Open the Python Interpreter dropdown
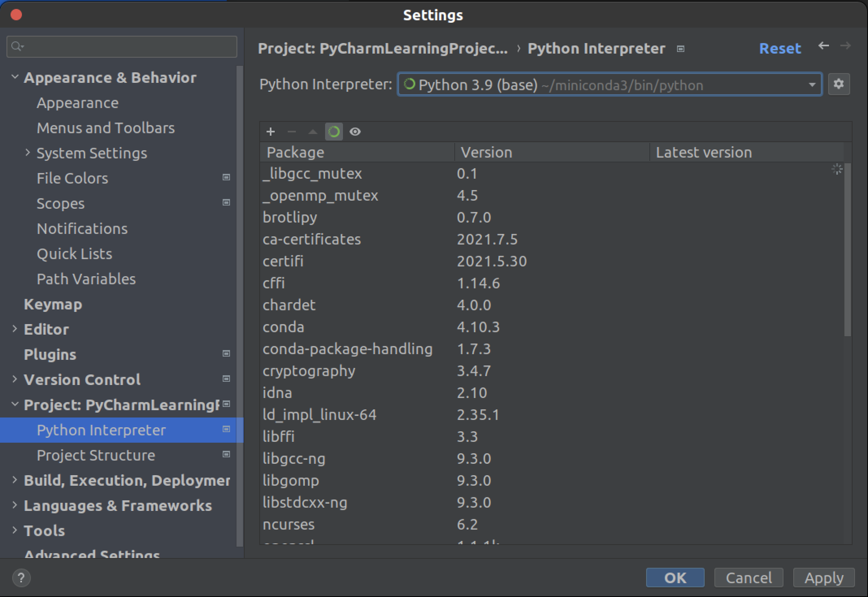Image resolution: width=868 pixels, height=597 pixels. (x=812, y=84)
